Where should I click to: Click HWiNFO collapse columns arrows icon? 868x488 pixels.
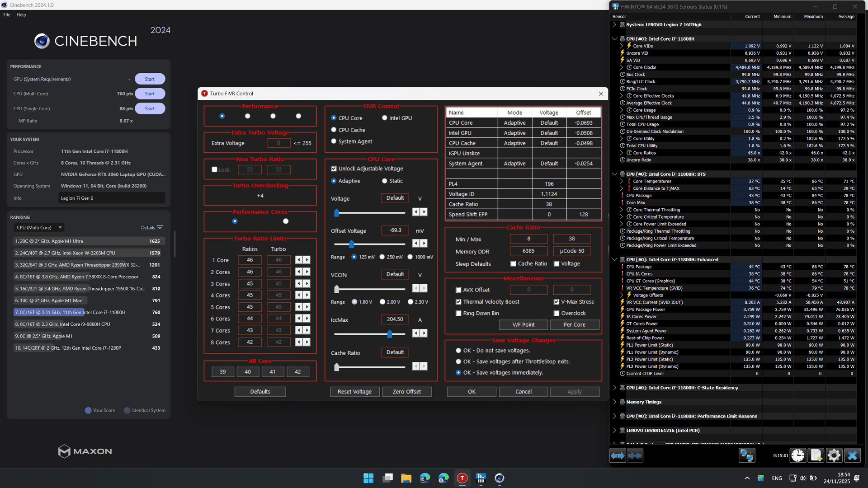click(635, 455)
